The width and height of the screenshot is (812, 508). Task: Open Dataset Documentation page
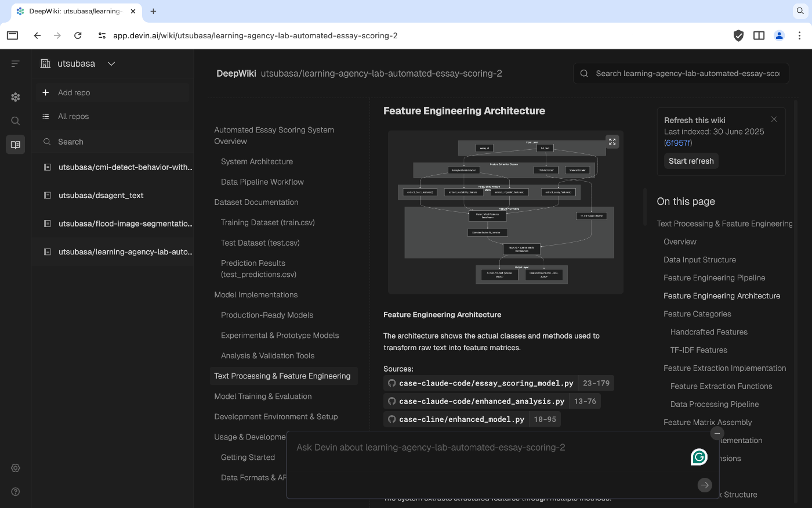(256, 203)
